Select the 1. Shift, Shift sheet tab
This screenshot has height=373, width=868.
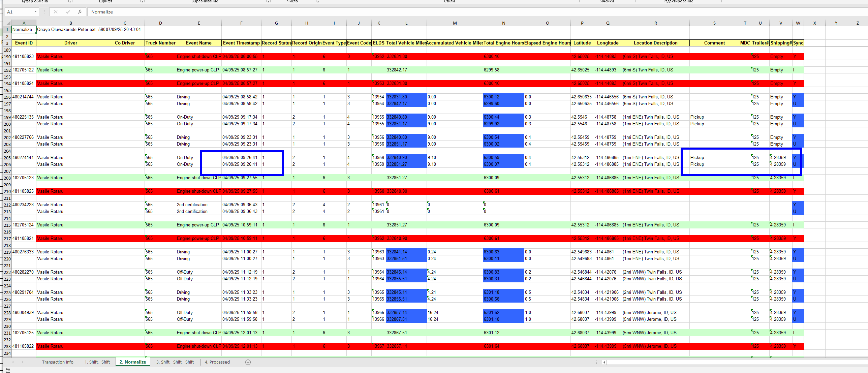[x=97, y=362]
